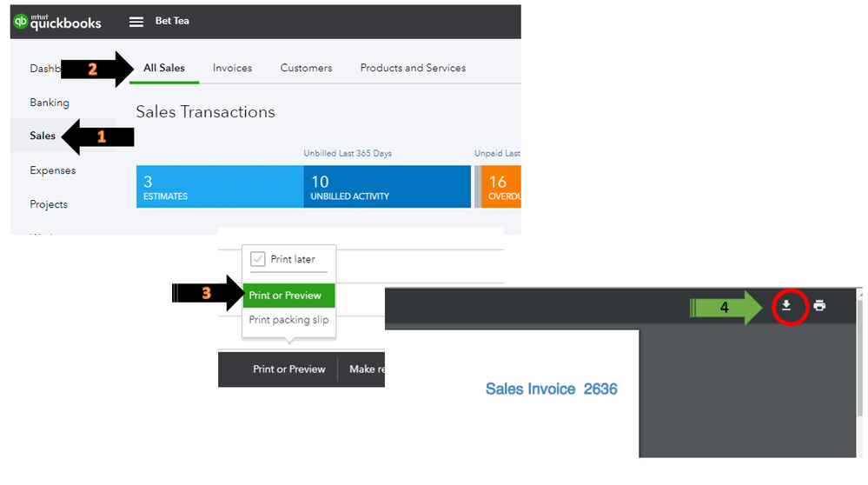Screen dimensions: 868x485
Task: Click the printer icon in preview toolbar
Action: [x=820, y=306]
